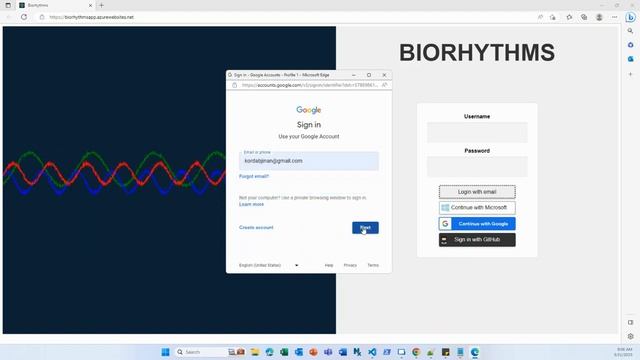This screenshot has height=360, width=640.
Task: Focus the Username field
Action: 477,132
